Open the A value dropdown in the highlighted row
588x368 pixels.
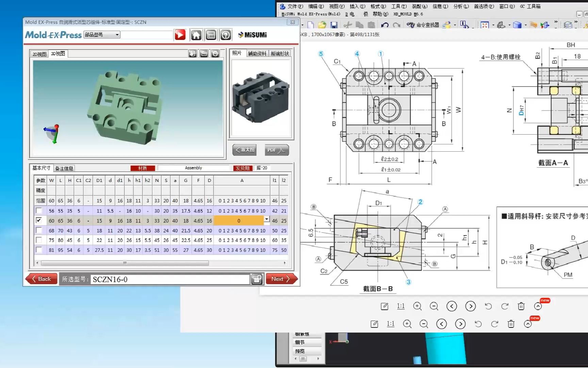point(267,219)
